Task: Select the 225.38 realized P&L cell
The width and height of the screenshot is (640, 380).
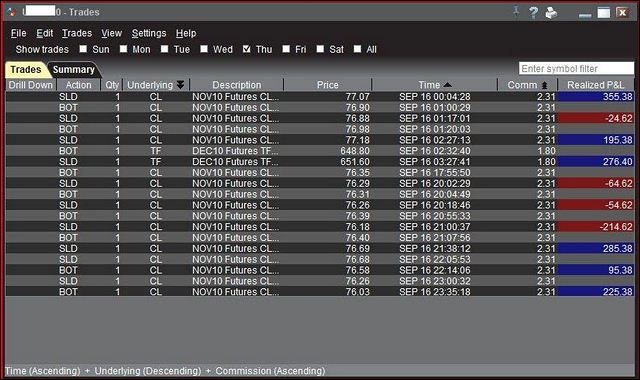Action: click(596, 291)
